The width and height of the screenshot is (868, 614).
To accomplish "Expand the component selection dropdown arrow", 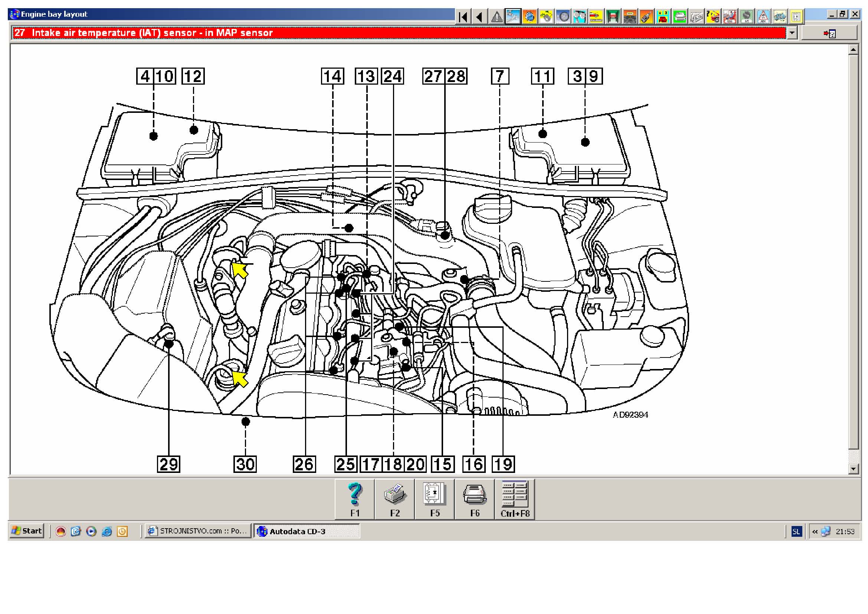I will (x=792, y=33).
